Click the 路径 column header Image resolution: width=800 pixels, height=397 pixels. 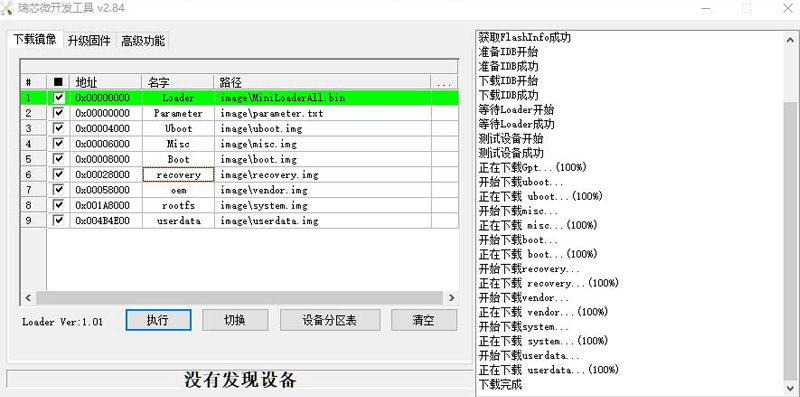pyautogui.click(x=322, y=82)
